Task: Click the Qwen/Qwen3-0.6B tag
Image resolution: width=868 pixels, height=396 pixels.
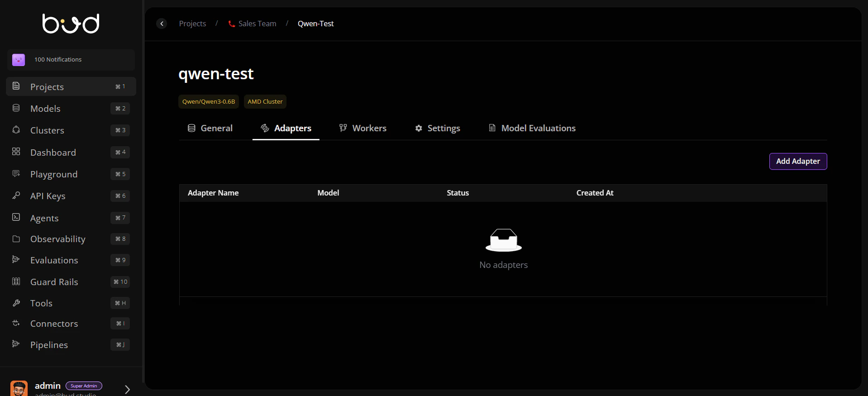Action: coord(209,101)
